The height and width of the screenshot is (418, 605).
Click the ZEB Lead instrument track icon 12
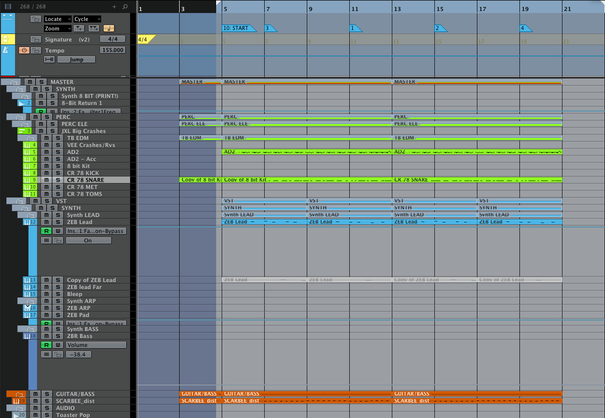(x=30, y=222)
